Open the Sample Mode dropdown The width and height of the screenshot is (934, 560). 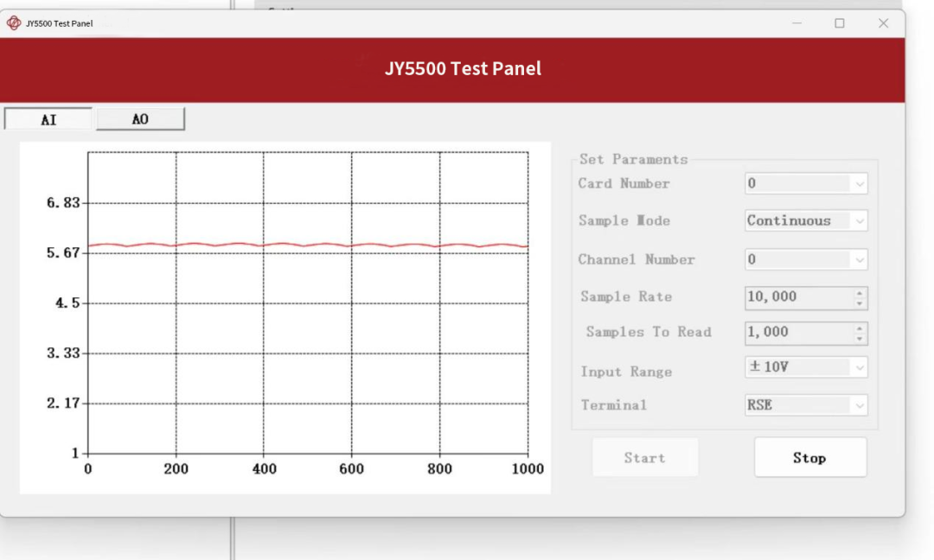pyautogui.click(x=806, y=220)
